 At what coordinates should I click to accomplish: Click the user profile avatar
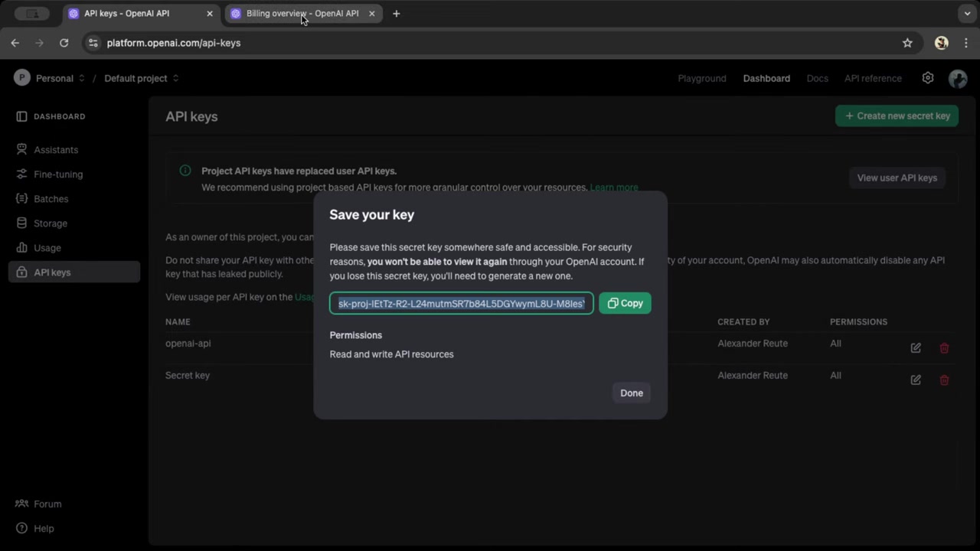coord(957,78)
